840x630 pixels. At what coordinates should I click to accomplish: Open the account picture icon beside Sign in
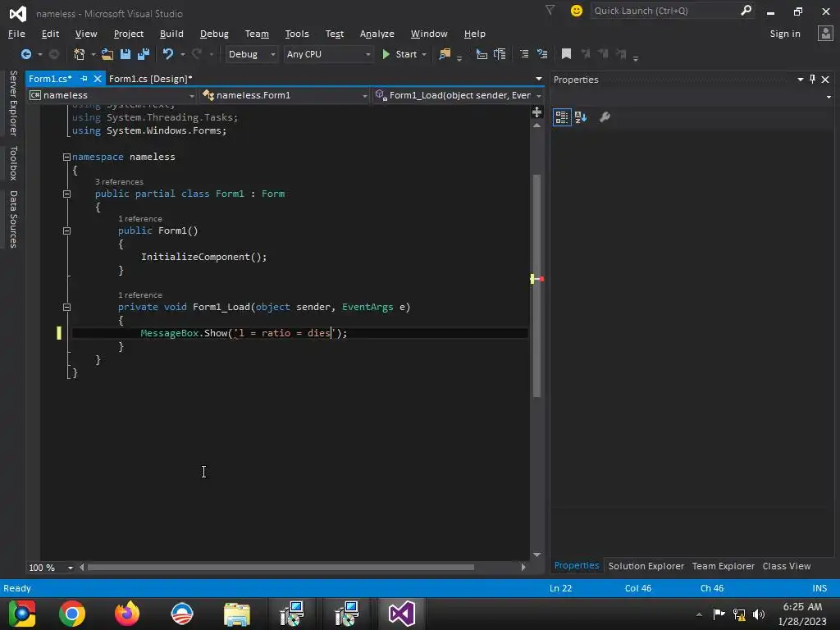(825, 34)
